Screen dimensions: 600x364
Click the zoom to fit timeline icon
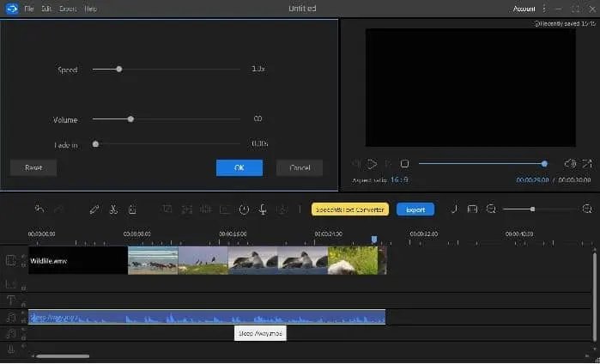coord(473,209)
